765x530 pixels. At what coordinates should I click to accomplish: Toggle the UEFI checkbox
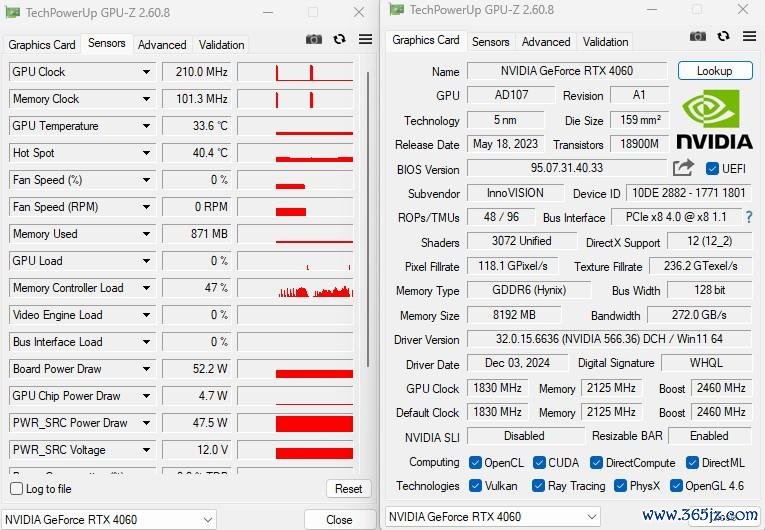[x=712, y=168]
